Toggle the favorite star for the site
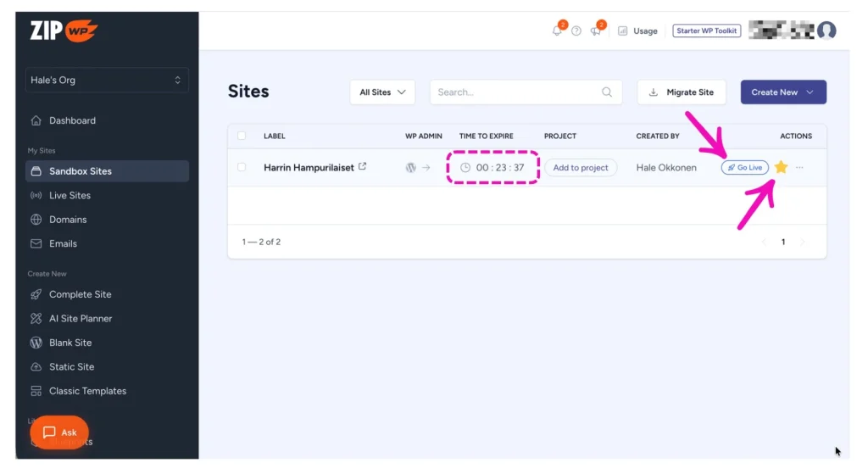868x474 pixels. [781, 167]
